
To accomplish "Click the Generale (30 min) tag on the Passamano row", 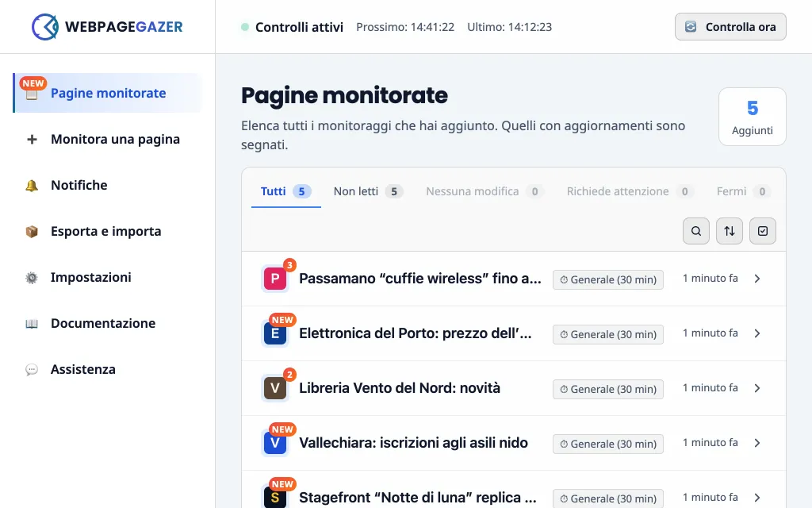I will coord(608,279).
